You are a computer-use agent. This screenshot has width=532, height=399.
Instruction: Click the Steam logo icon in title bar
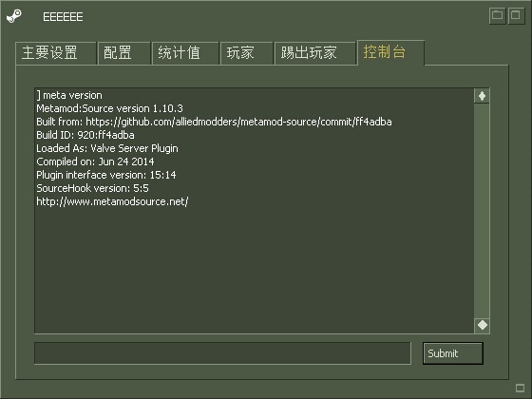[14, 16]
